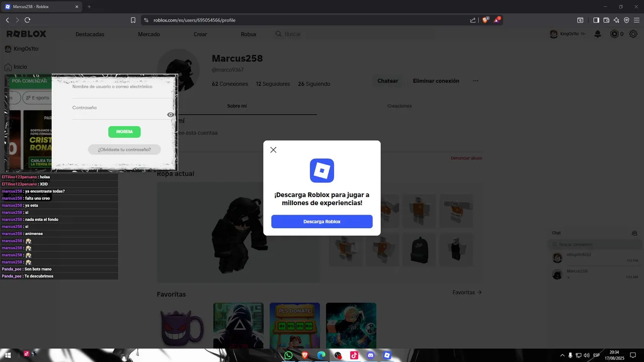Click the Descarga Roblox button
Viewport: 644px width, 362px height.
click(322, 222)
